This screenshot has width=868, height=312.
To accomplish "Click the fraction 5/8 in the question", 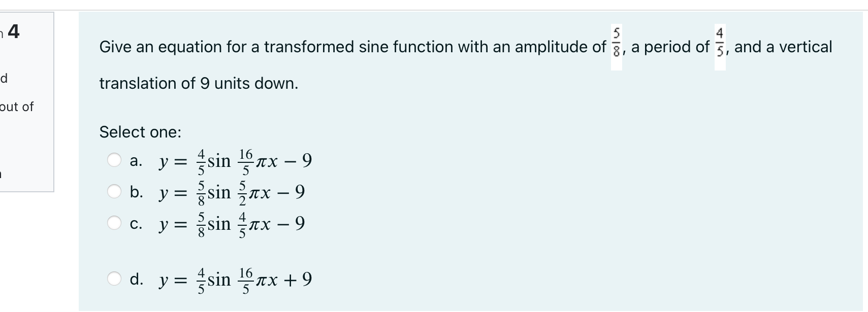I will pyautogui.click(x=616, y=42).
